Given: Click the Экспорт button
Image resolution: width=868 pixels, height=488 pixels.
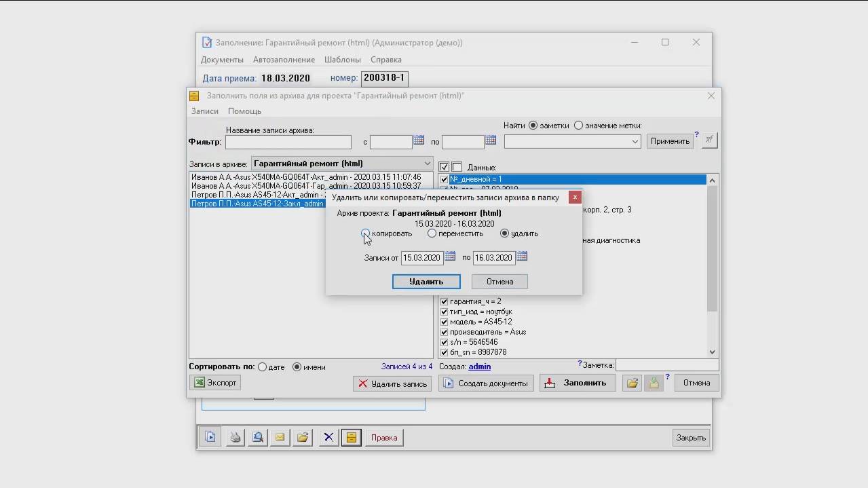Looking at the screenshot, I should [215, 383].
